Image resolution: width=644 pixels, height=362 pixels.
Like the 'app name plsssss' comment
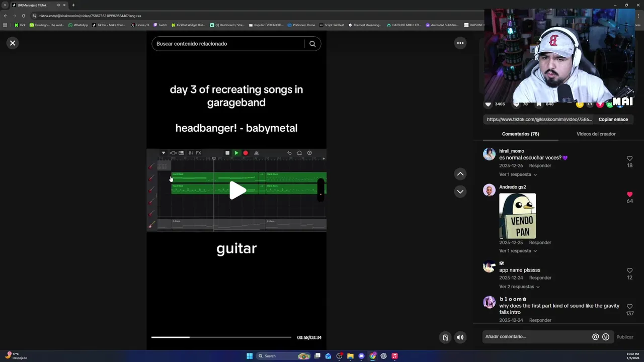629,270
